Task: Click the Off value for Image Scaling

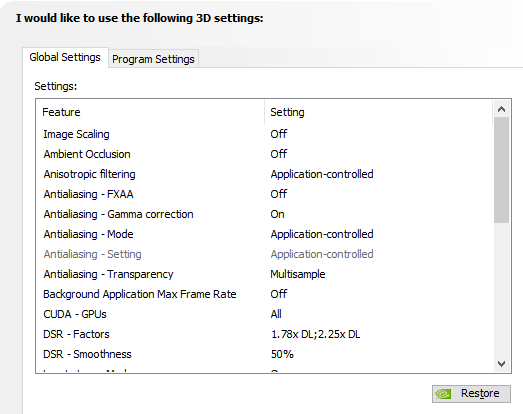Action: coord(279,134)
